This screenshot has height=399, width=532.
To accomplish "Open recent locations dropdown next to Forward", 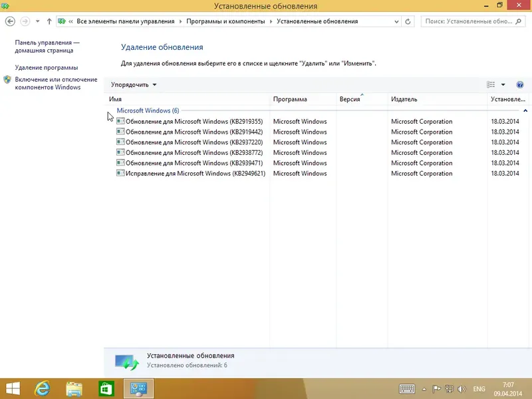I will click(37, 21).
